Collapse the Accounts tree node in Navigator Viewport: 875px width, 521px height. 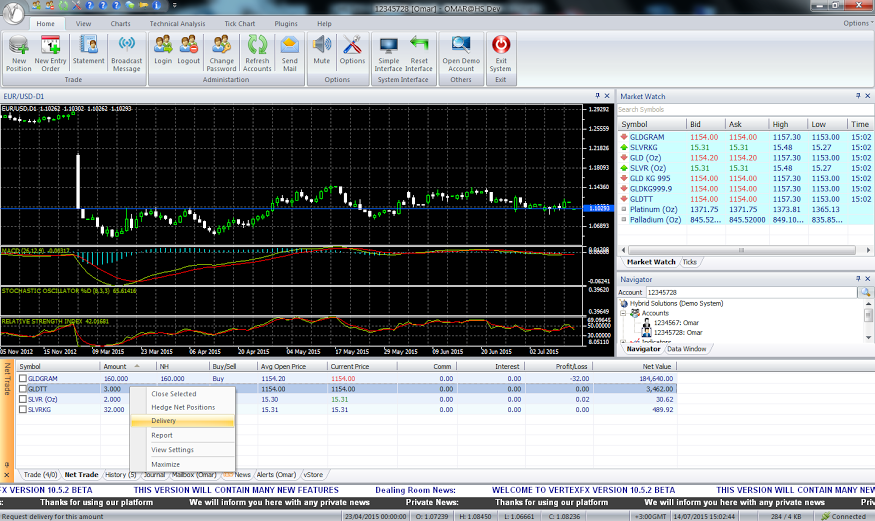(623, 313)
